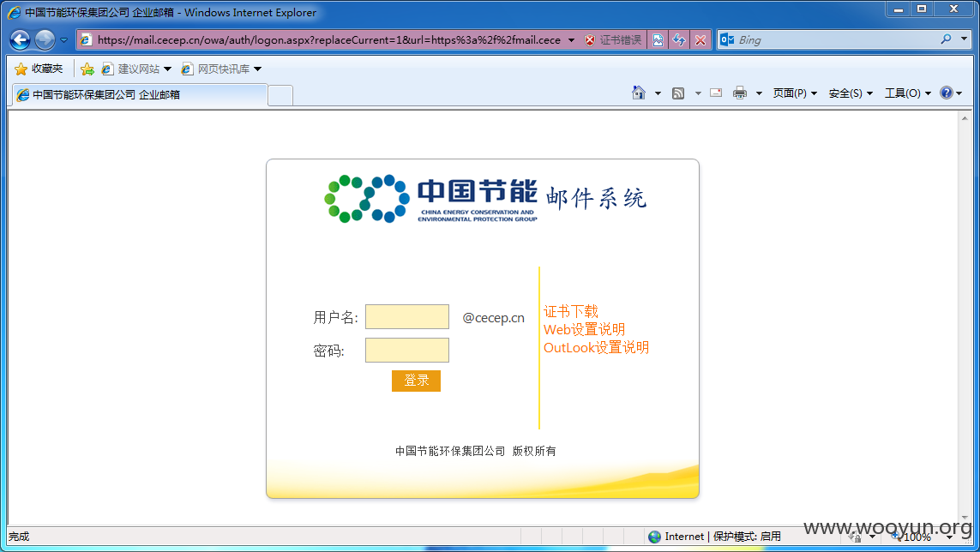Click the scrollbar up arrow
Screen dimensions: 980x552
coord(965,117)
